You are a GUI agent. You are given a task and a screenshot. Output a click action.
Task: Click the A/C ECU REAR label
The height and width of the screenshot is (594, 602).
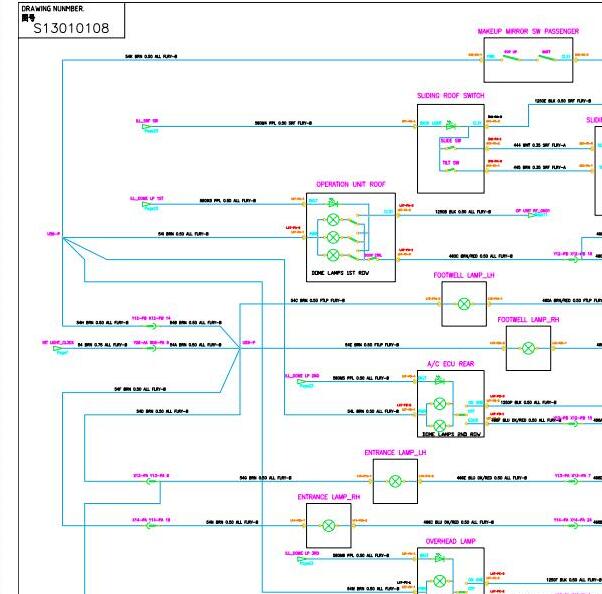(x=450, y=364)
